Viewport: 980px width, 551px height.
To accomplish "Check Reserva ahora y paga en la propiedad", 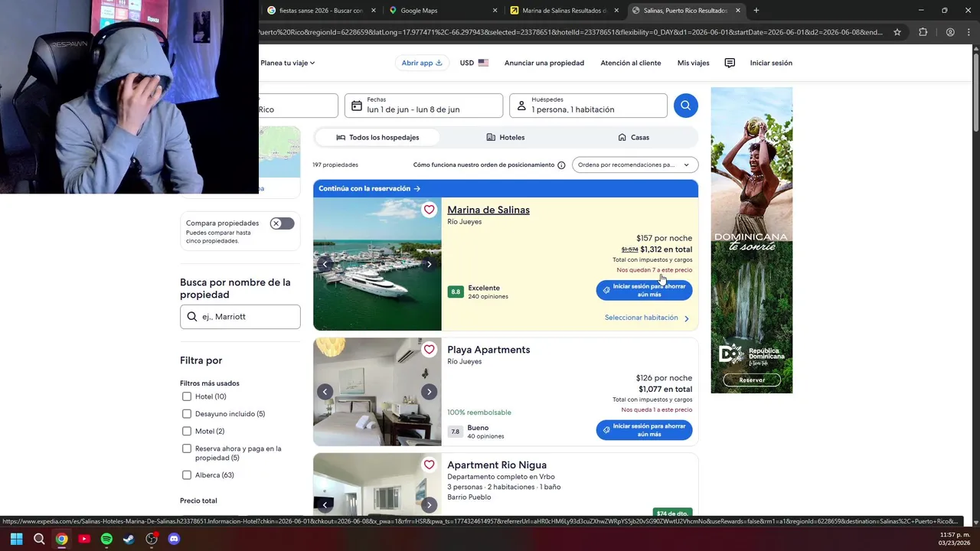I will point(187,448).
